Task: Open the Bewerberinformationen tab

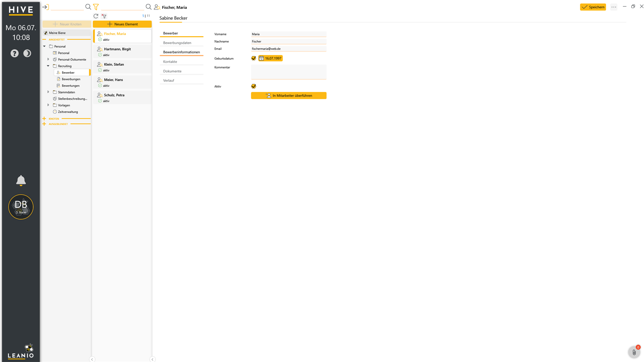Action: pos(181,52)
